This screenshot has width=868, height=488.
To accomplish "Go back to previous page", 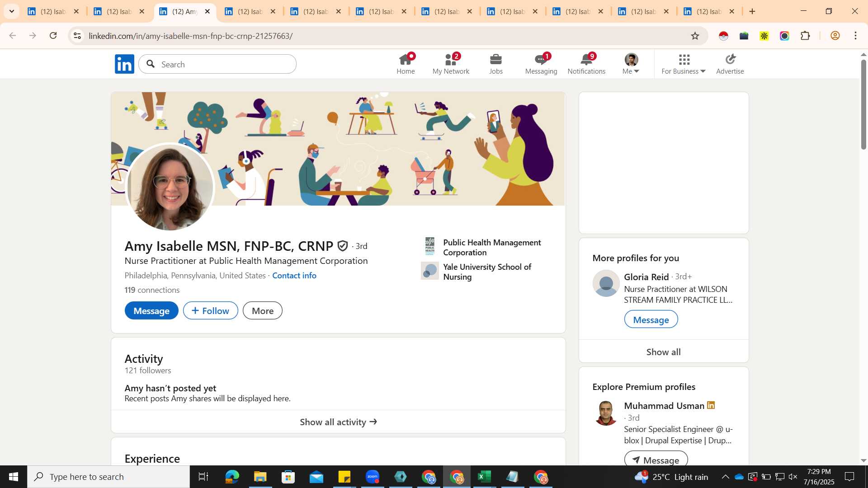I will (x=13, y=36).
